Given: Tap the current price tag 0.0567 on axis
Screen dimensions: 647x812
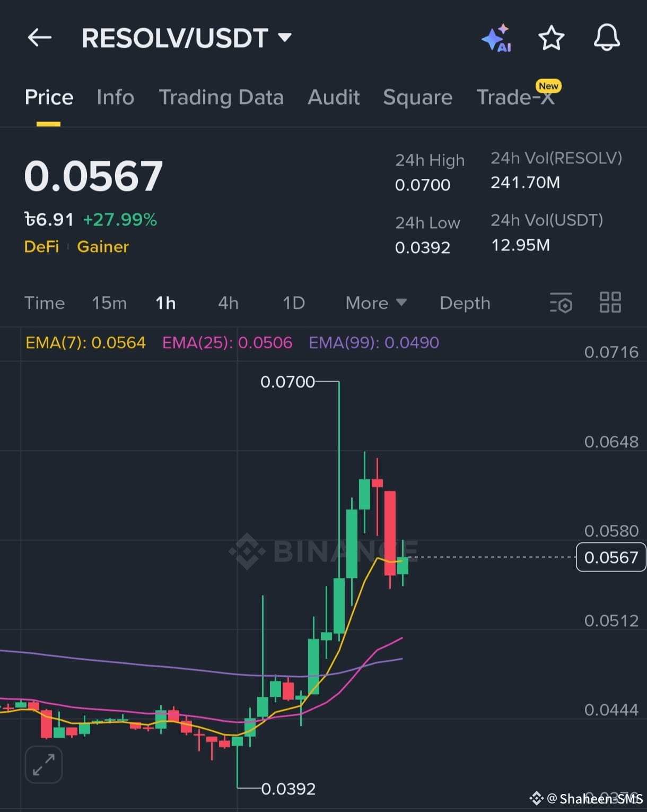Looking at the screenshot, I should (611, 557).
